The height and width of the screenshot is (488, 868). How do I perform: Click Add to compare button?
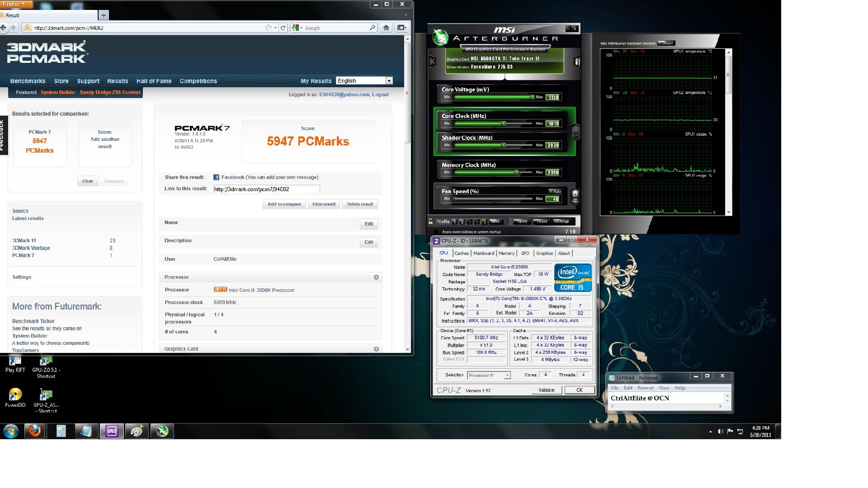pos(284,204)
